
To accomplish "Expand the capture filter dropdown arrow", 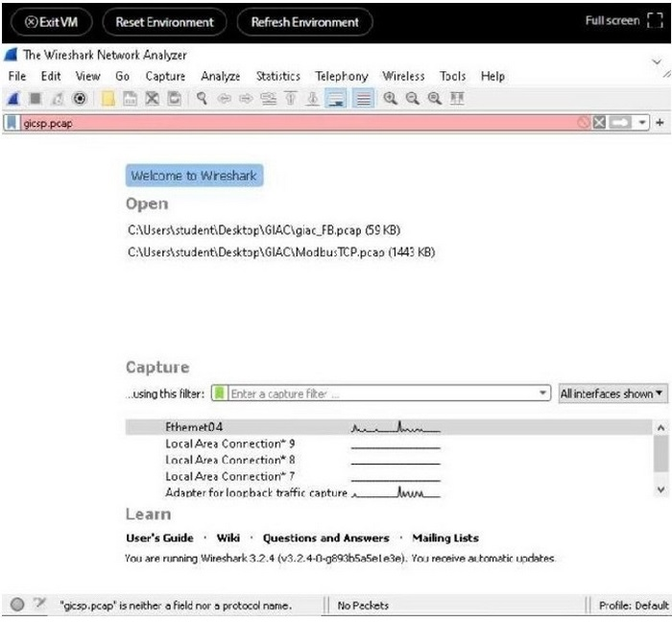I will (542, 394).
